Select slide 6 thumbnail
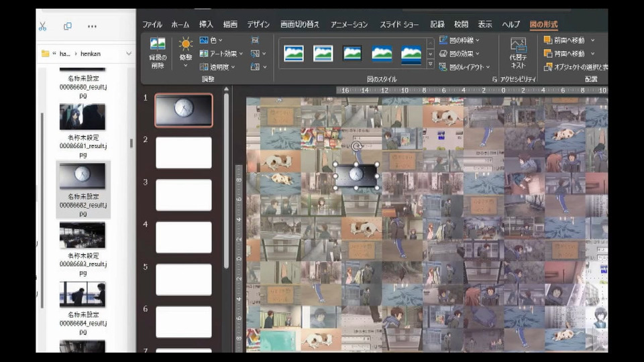Viewport: 644px width, 362px height. [x=184, y=322]
